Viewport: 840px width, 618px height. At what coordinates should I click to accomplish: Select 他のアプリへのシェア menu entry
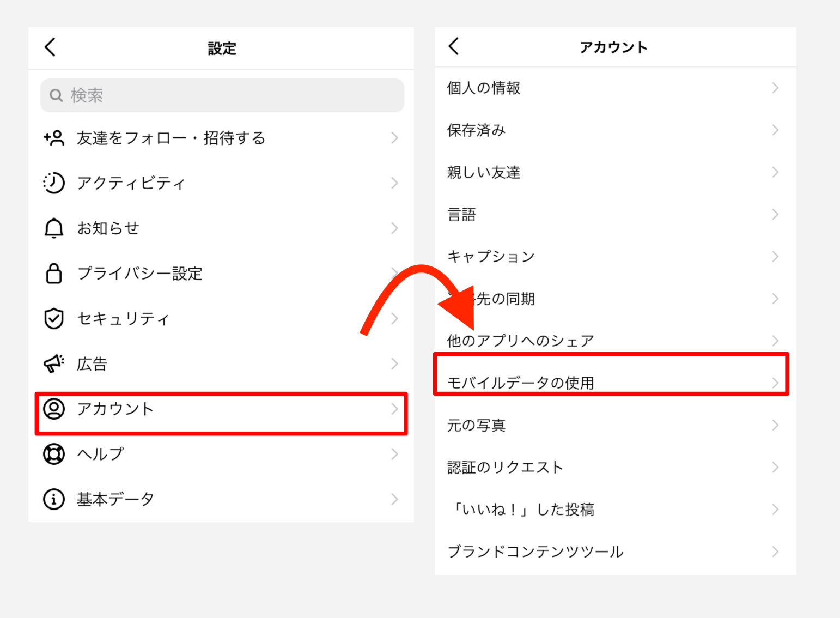pyautogui.click(x=520, y=341)
